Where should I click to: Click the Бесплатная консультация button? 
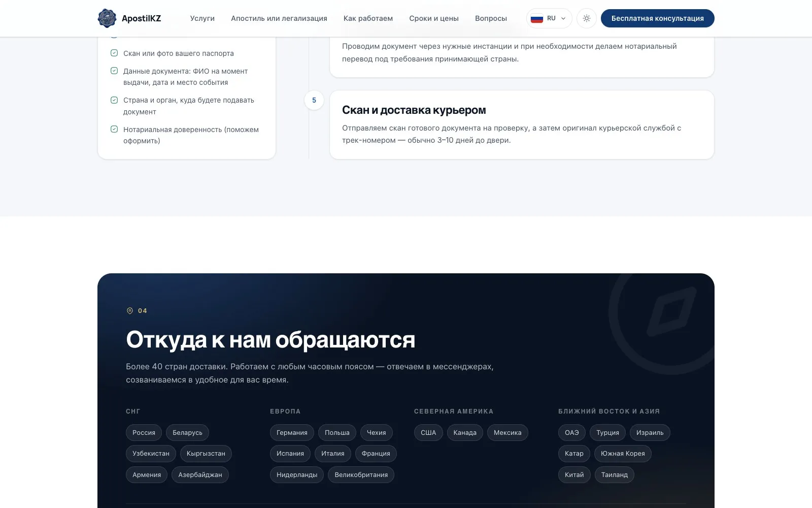click(658, 18)
